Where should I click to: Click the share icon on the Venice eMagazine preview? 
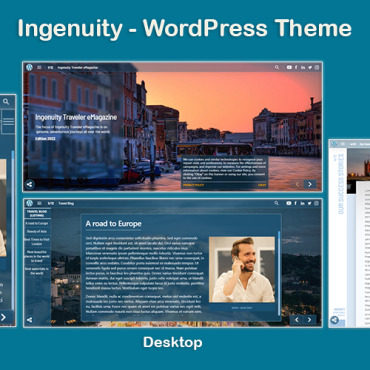coord(30,184)
